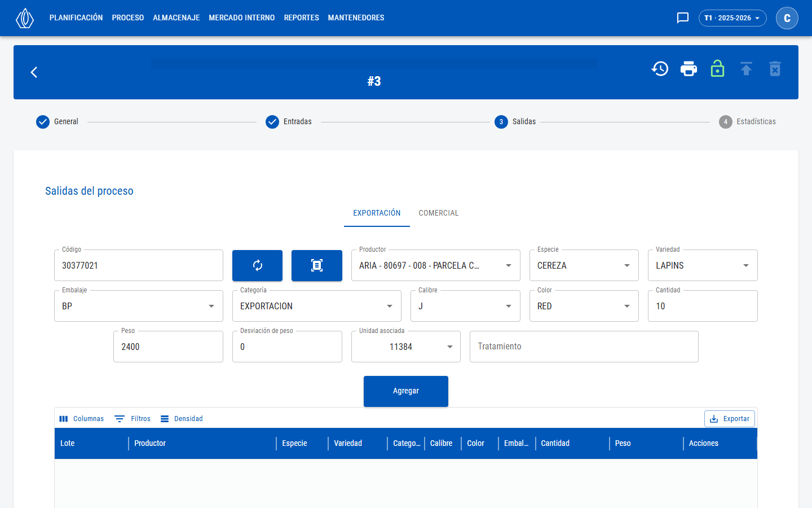The width and height of the screenshot is (812, 508).
Task: Click the scan code button
Action: [x=317, y=265]
